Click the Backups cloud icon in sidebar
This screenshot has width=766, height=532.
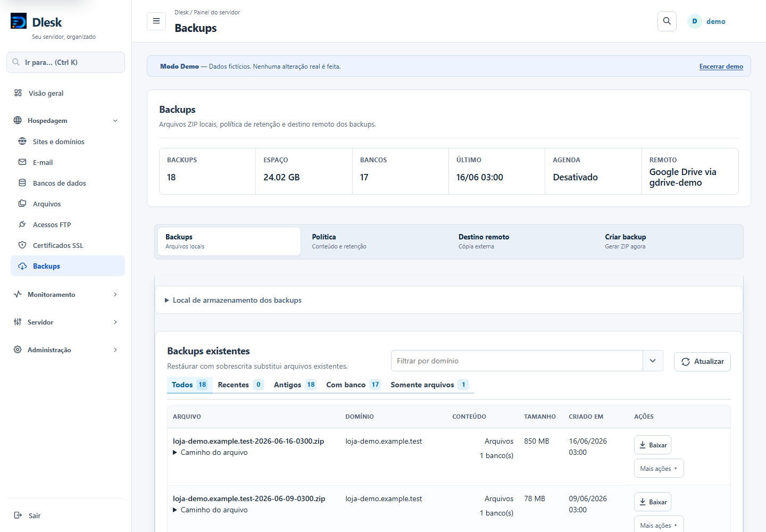[x=22, y=266]
